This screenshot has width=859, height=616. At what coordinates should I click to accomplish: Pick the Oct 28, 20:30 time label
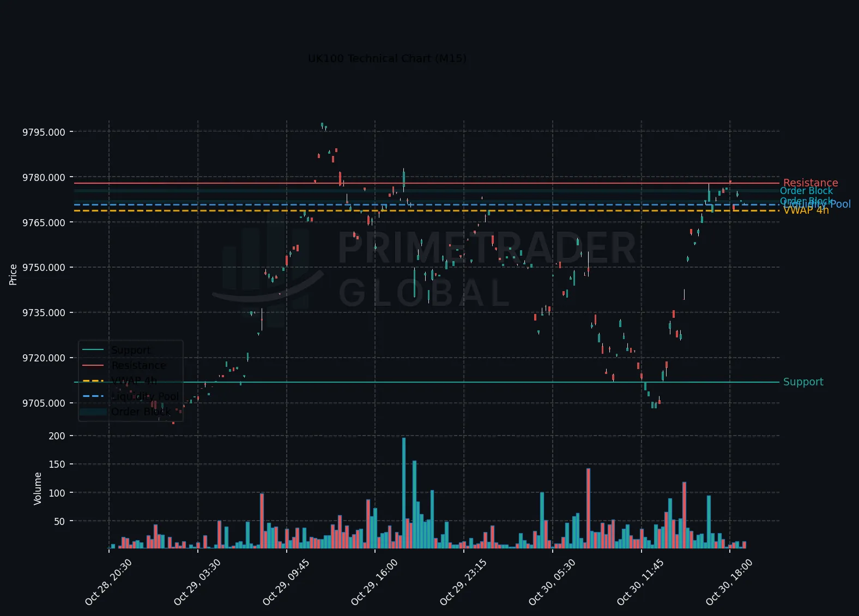point(108,582)
